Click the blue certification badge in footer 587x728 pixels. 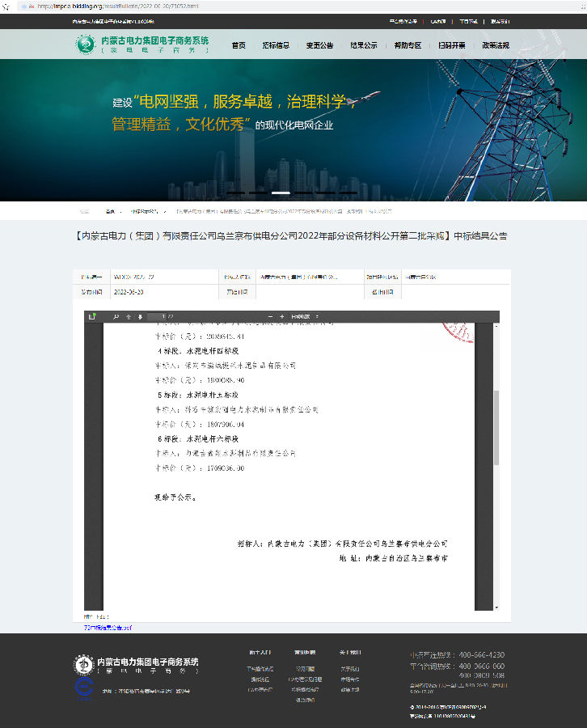(x=83, y=688)
